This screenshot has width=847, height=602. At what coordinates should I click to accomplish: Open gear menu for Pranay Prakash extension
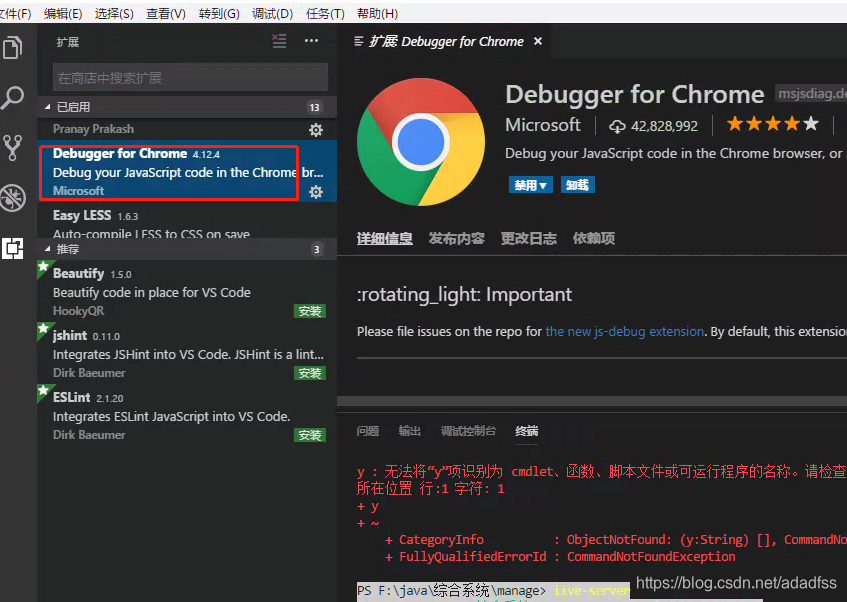coord(315,130)
